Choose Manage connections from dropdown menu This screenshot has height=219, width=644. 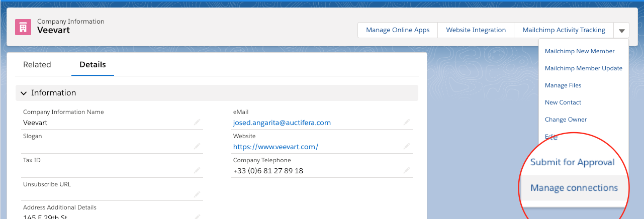[x=574, y=188]
